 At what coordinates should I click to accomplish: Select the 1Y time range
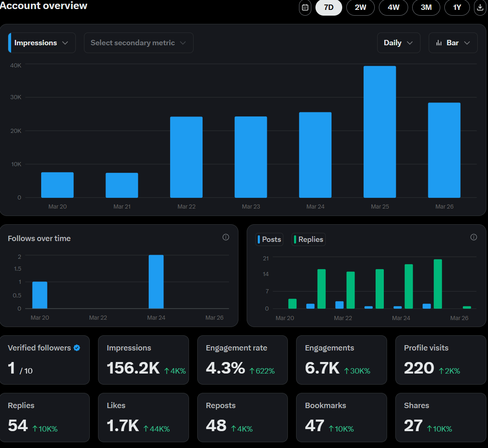[457, 7]
